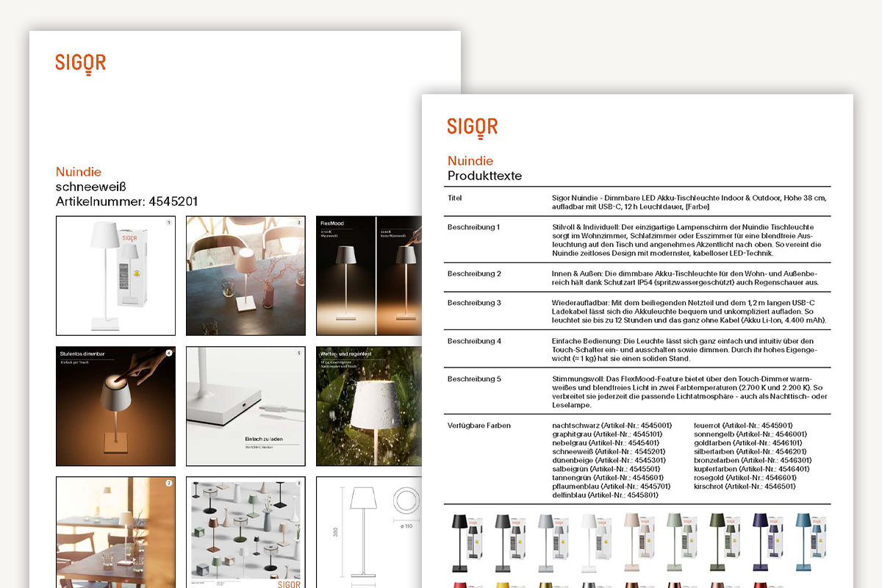Click the 'Beschreibung 2' row label
The width and height of the screenshot is (882, 588).
coord(474,273)
